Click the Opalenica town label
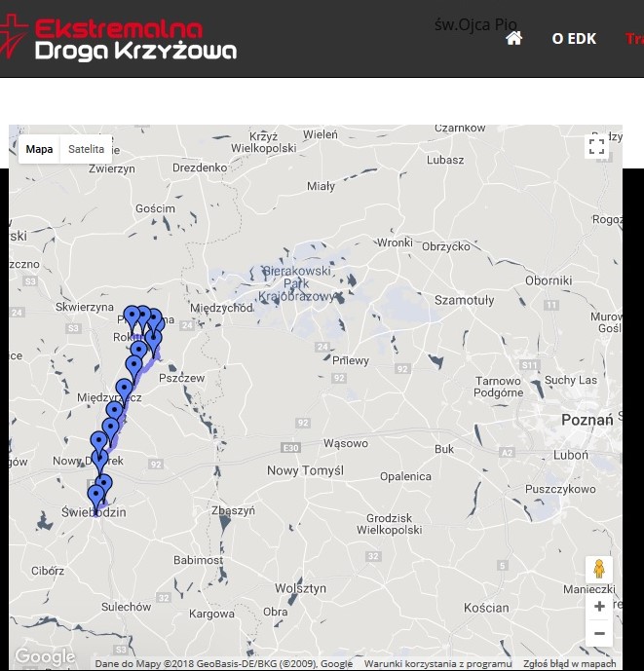644x671 pixels. (405, 476)
